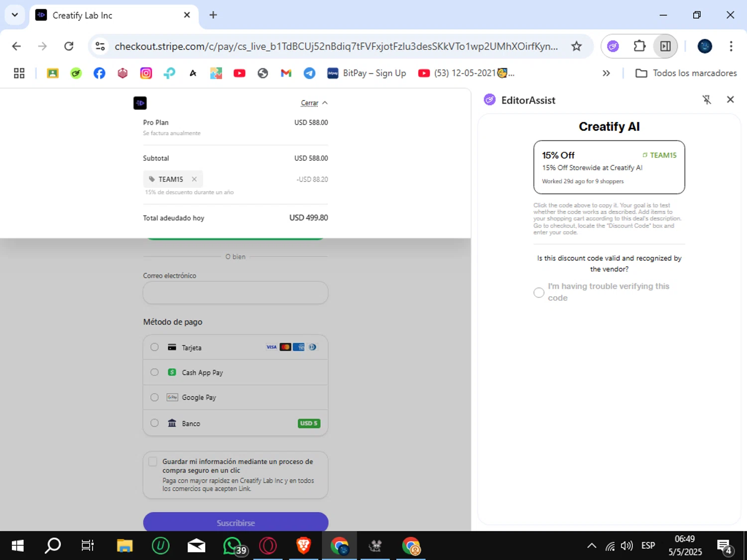Bookmark this page with the star icon
The image size is (747, 560).
pyautogui.click(x=576, y=46)
